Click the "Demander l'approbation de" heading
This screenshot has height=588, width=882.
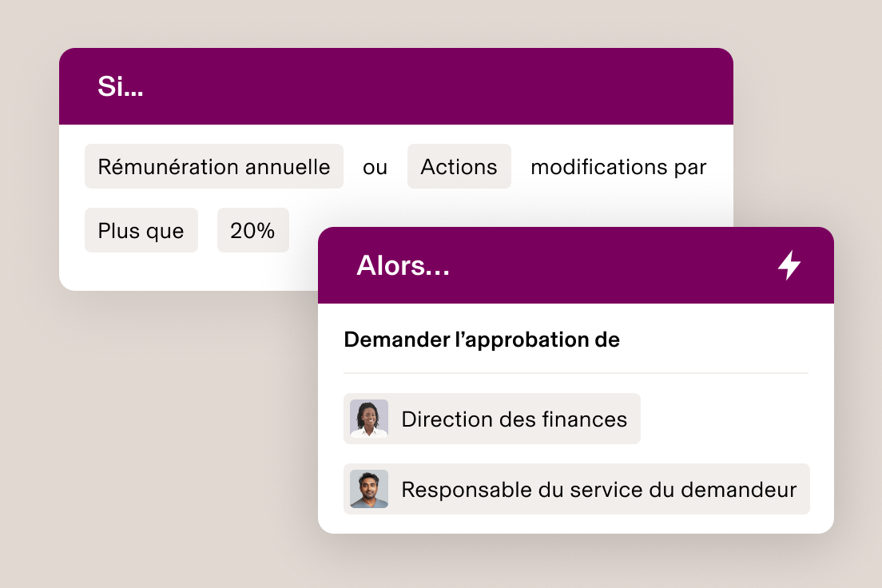pyautogui.click(x=481, y=339)
